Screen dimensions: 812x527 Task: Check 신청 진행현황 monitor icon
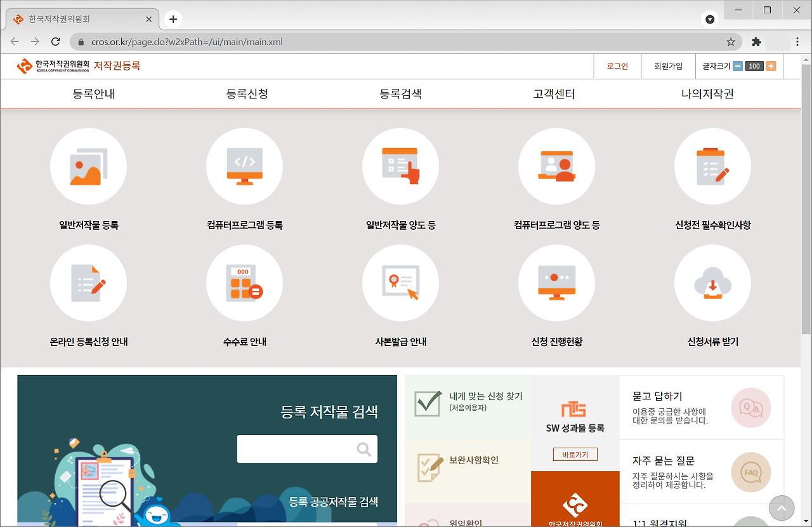tap(556, 283)
